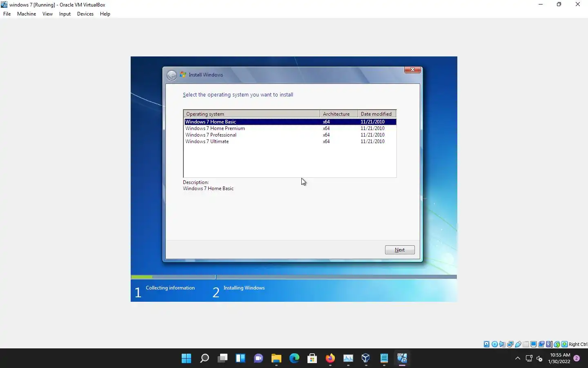This screenshot has height=368, width=588.
Task: Switch to VirtualBox Manager cube icon on taskbar
Action: click(366, 358)
